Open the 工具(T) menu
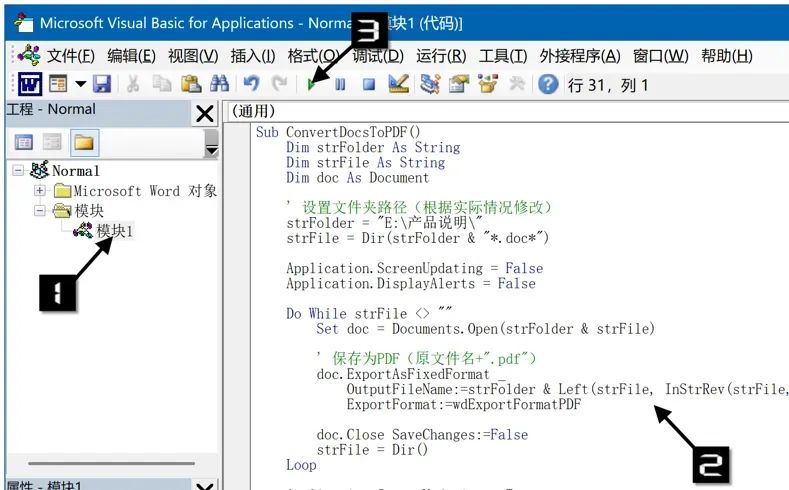 (x=503, y=56)
